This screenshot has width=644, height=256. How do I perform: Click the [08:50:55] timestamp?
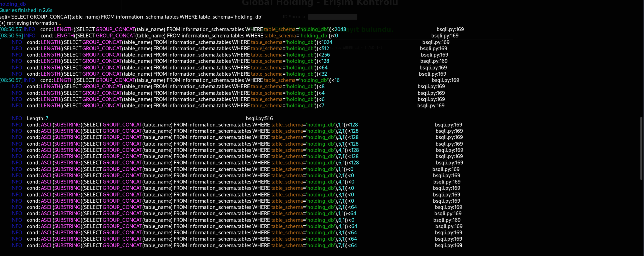(11, 29)
